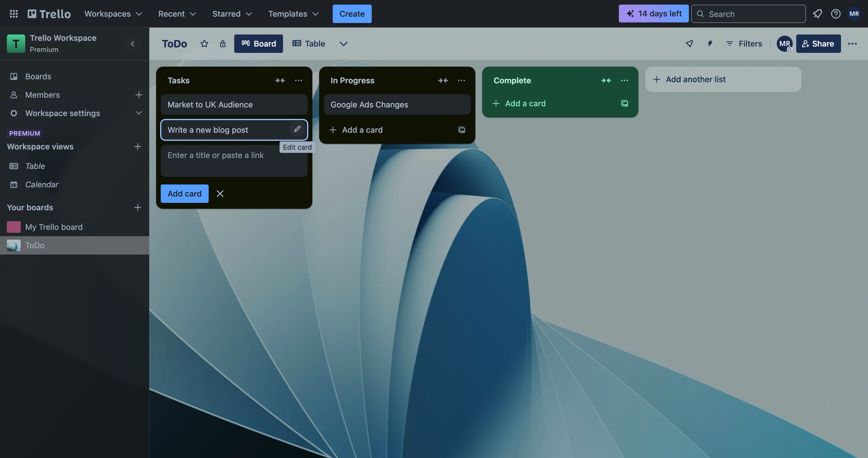Click the Tasks list title
Screen dimensions: 868x458
pyautogui.click(x=179, y=80)
